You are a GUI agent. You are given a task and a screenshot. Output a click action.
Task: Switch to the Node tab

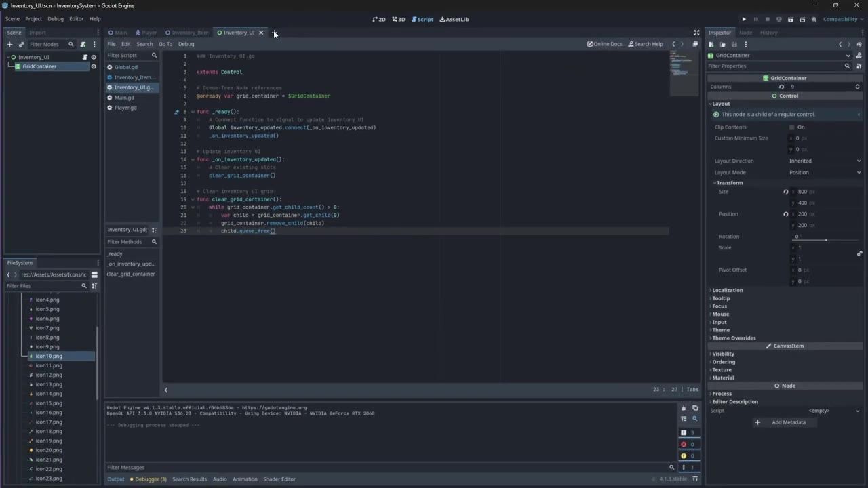(x=745, y=33)
